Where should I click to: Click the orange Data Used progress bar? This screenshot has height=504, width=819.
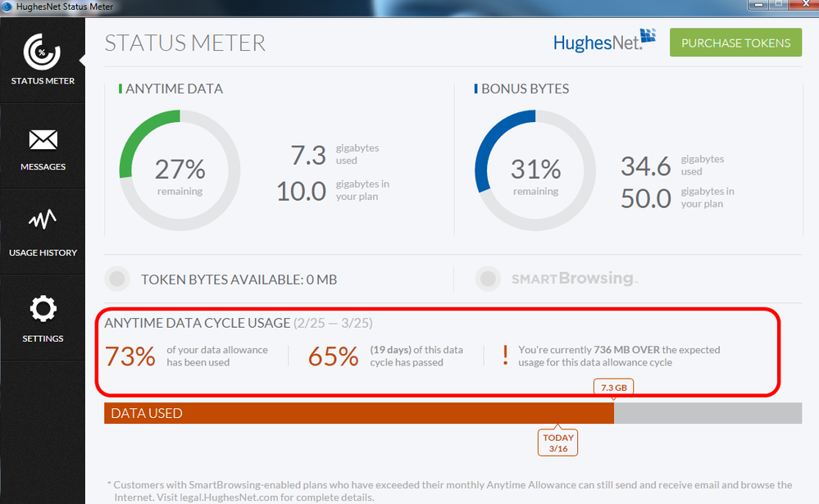pos(358,413)
